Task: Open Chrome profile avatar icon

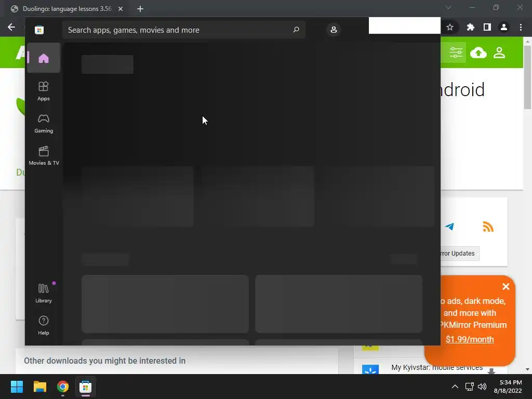Action: pyautogui.click(x=504, y=27)
